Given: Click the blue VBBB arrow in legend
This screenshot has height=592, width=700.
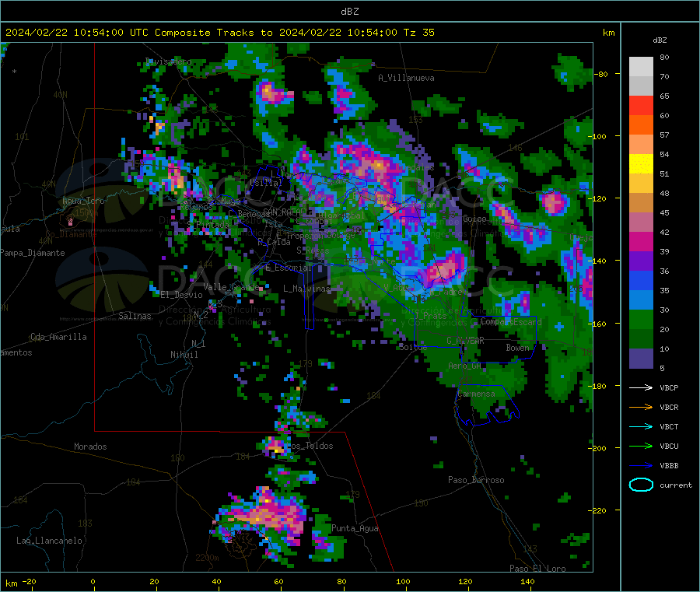Looking at the screenshot, I should click(x=641, y=466).
